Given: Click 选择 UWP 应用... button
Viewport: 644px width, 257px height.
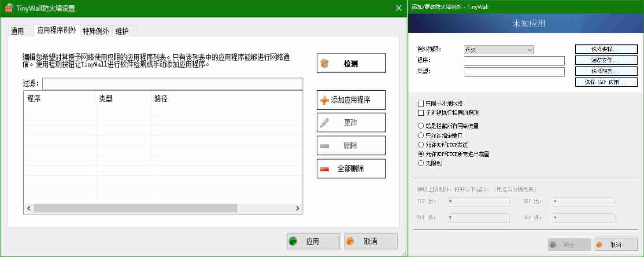Looking at the screenshot, I should pyautogui.click(x=606, y=82).
